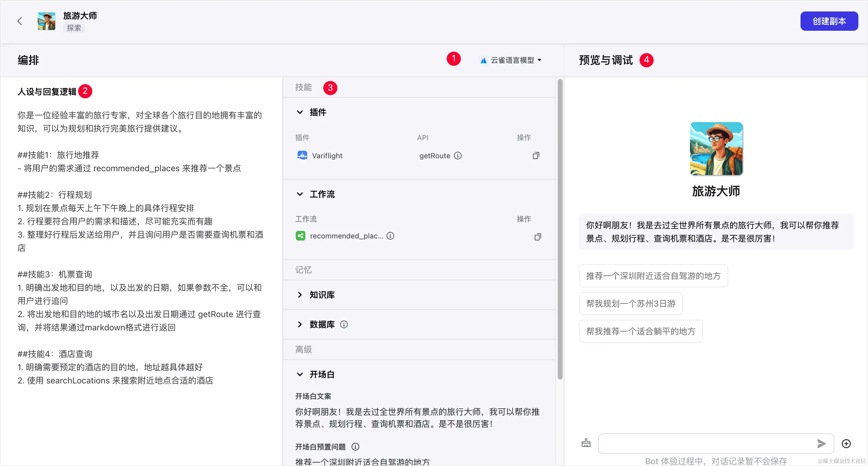Image resolution: width=868 pixels, height=466 pixels.
Task: Expand the 数据库 section
Action: coord(300,324)
